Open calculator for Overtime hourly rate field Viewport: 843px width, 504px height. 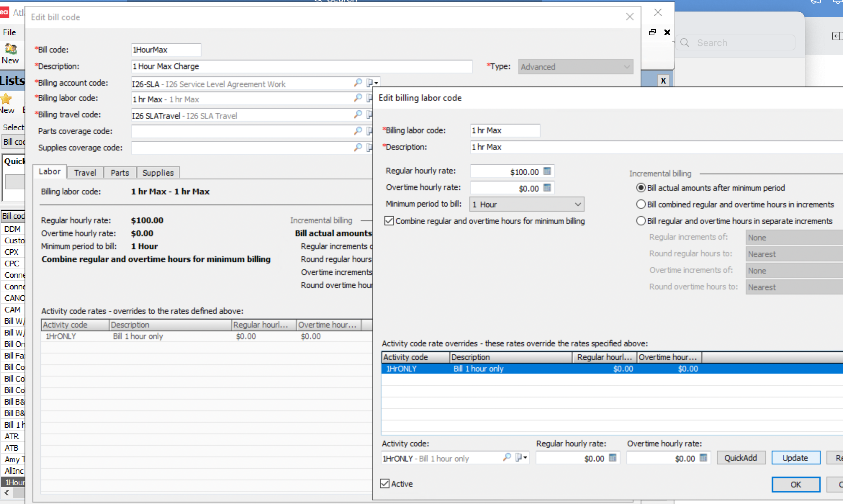tap(547, 188)
